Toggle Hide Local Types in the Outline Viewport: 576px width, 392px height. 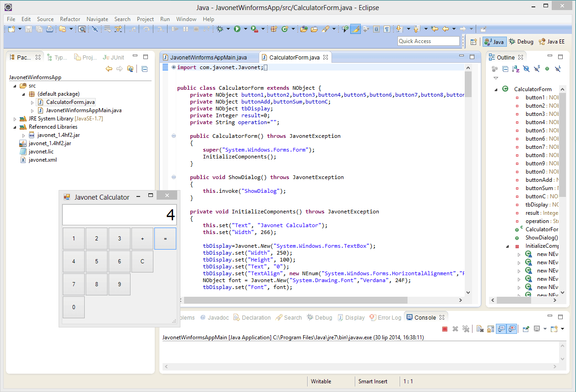point(558,69)
